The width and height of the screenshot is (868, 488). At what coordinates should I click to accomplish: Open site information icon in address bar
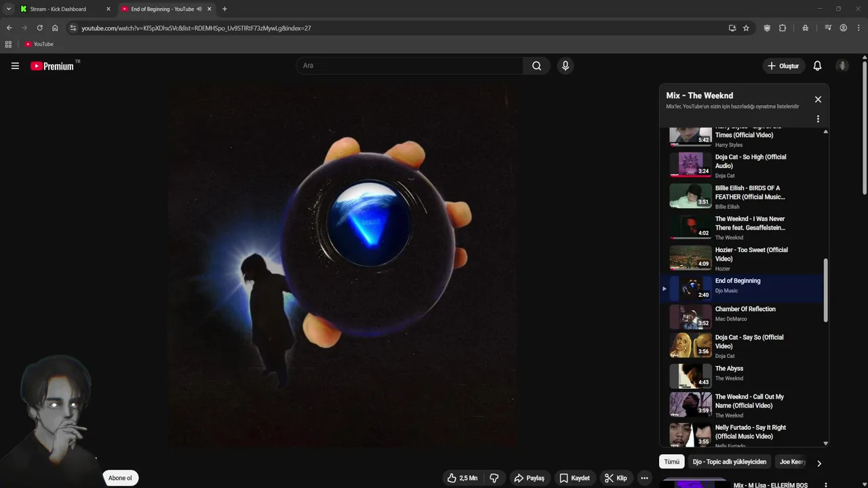coord(73,28)
